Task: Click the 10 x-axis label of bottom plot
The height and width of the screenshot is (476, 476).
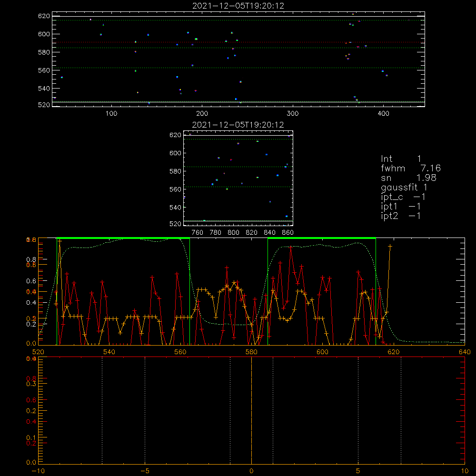Action: (x=465, y=471)
